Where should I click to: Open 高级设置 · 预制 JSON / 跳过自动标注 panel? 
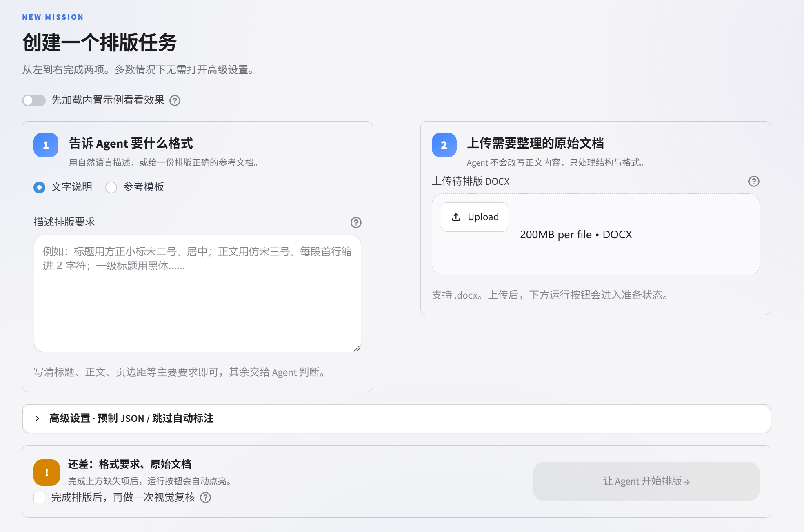pyautogui.click(x=397, y=419)
